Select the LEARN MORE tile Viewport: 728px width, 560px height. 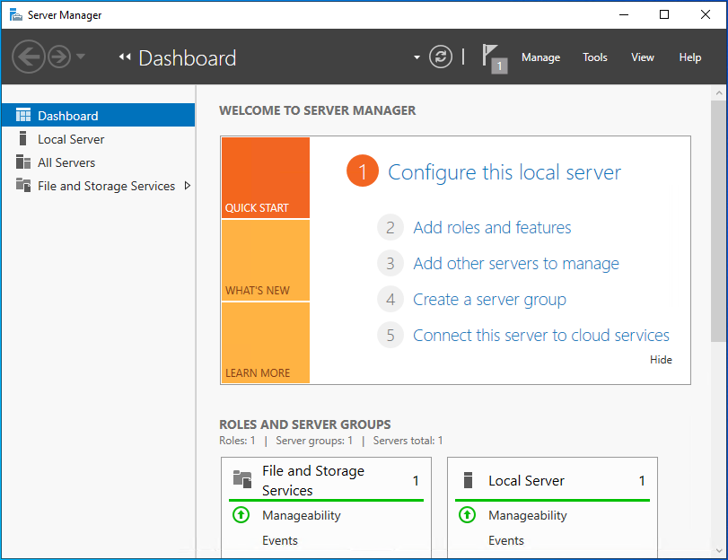pos(266,343)
